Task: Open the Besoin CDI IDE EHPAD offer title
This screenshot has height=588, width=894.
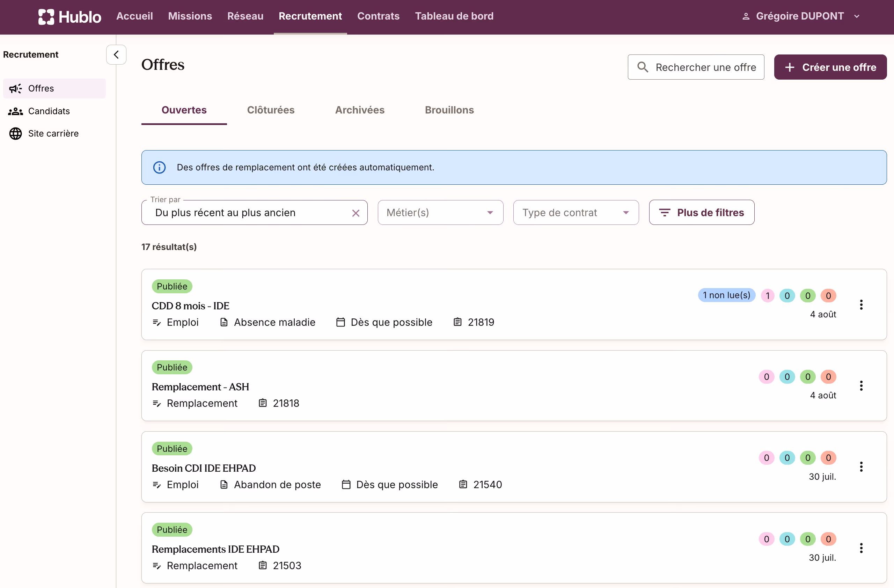Action: 204,468
